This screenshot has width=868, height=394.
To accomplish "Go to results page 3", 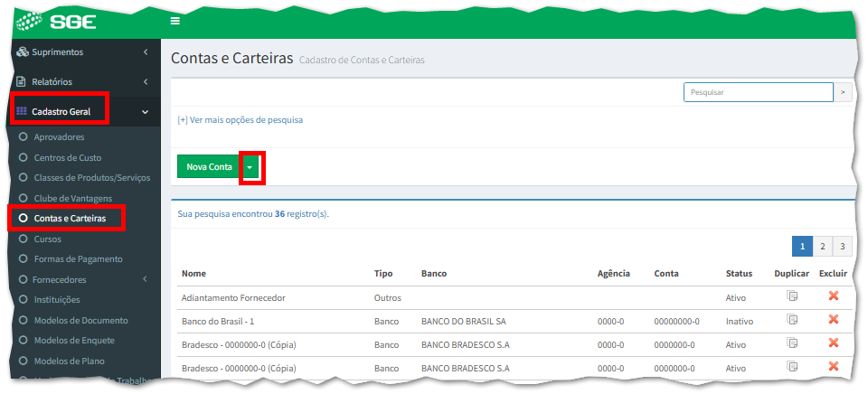I will coord(843,246).
